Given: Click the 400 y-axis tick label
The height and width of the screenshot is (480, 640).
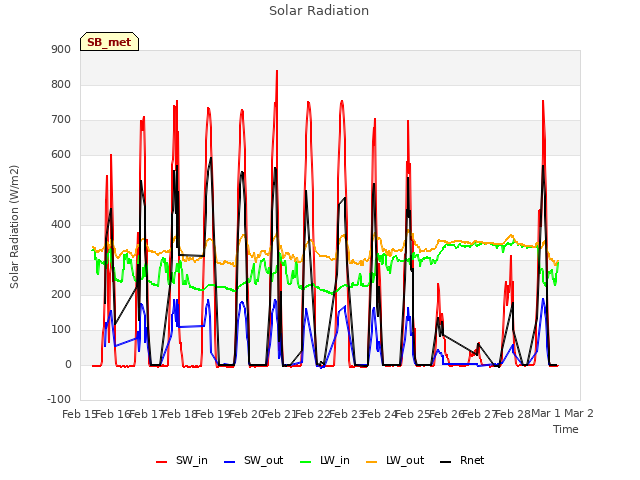Looking at the screenshot, I should click(61, 224).
